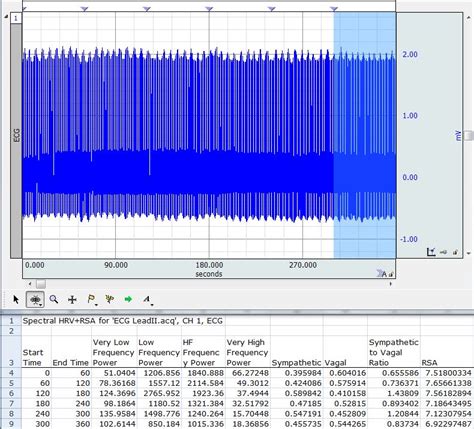
Task: Select the annotation text tool
Action: 146,299
